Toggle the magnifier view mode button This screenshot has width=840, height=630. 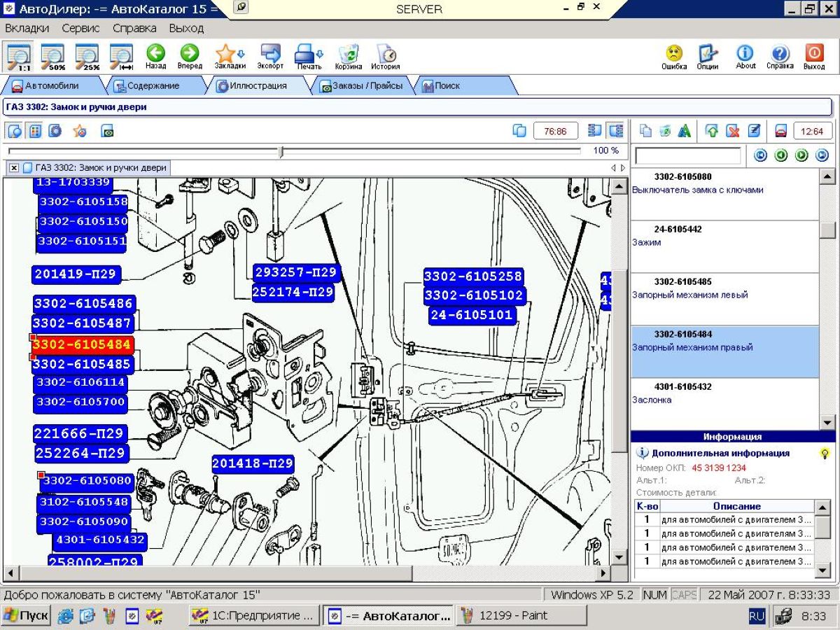[x=15, y=131]
